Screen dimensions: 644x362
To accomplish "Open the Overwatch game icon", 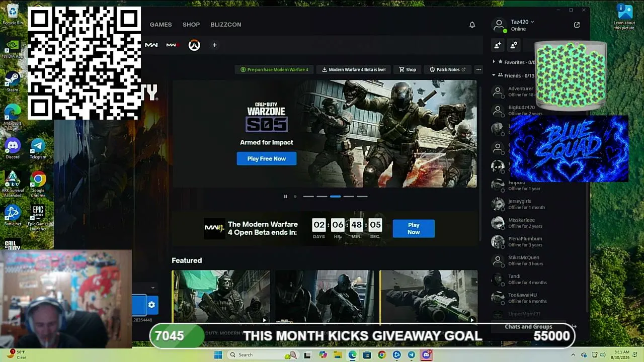I will (194, 45).
